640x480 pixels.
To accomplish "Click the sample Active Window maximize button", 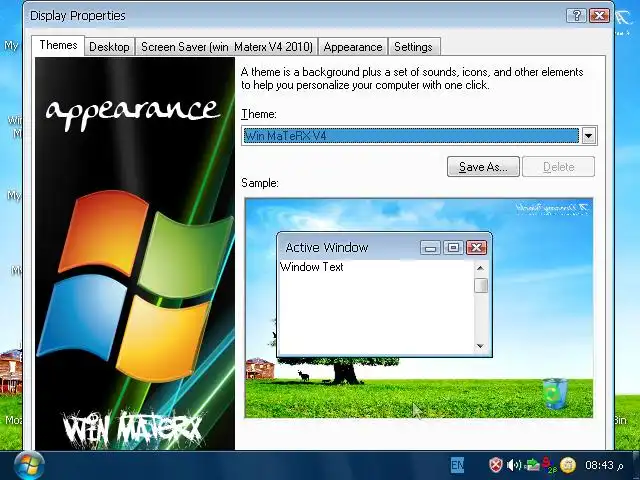I will 453,247.
